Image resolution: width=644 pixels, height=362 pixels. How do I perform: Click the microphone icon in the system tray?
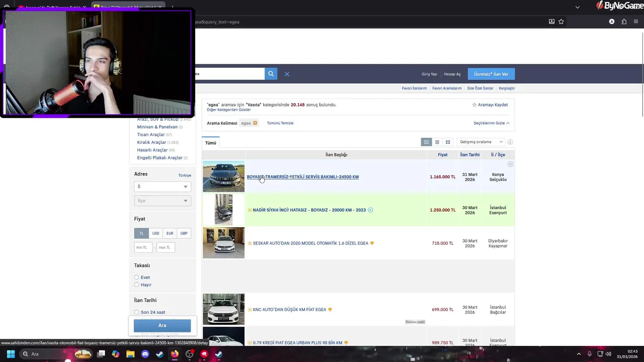point(590,354)
